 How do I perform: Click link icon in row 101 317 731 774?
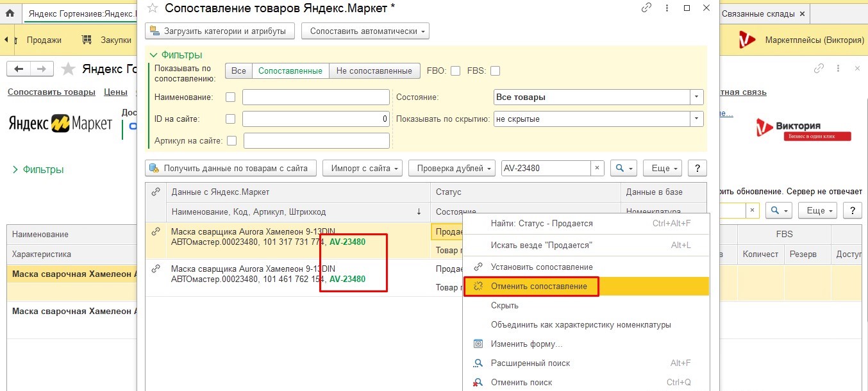155,232
